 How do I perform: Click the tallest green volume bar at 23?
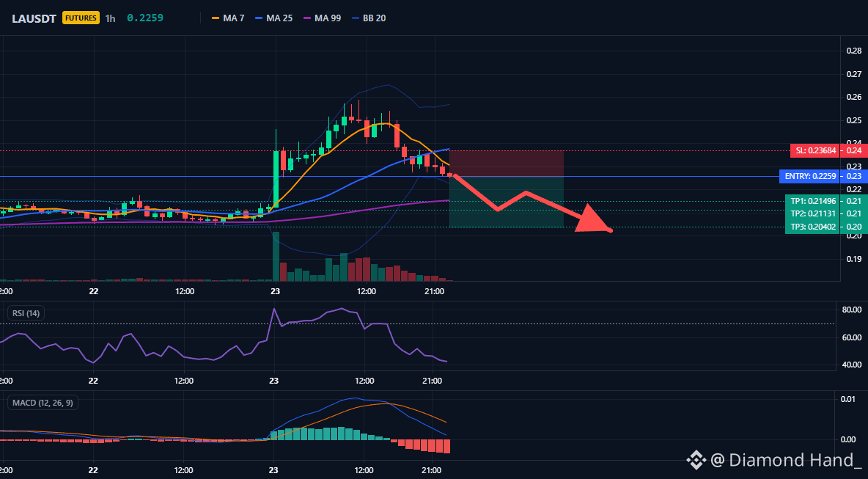(276, 257)
